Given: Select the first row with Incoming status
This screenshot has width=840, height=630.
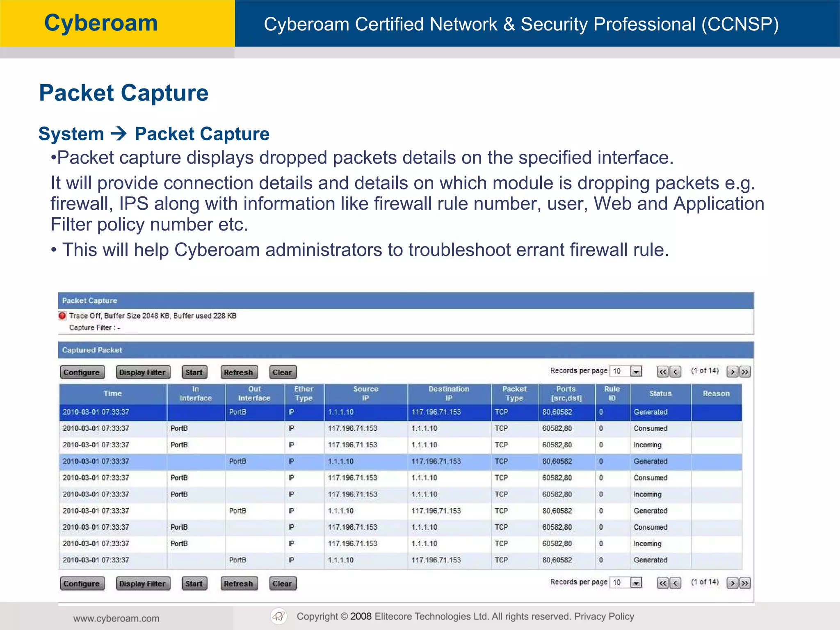Looking at the screenshot, I should [400, 445].
